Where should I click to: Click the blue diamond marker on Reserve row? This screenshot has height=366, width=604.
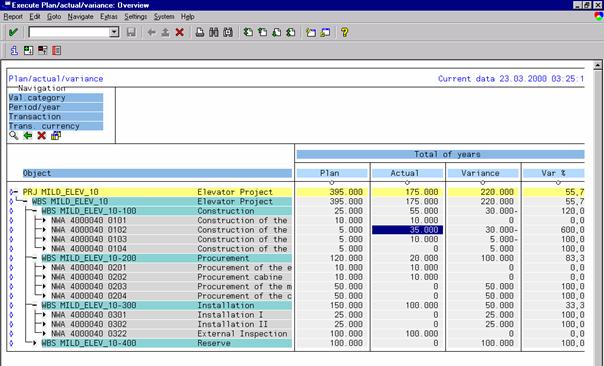point(11,343)
